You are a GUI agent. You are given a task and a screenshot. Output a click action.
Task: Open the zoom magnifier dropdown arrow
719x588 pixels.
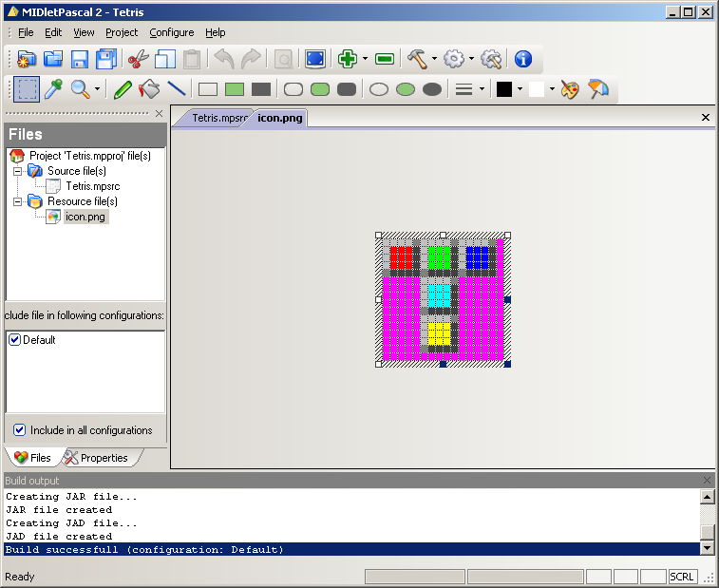pyautogui.click(x=97, y=90)
